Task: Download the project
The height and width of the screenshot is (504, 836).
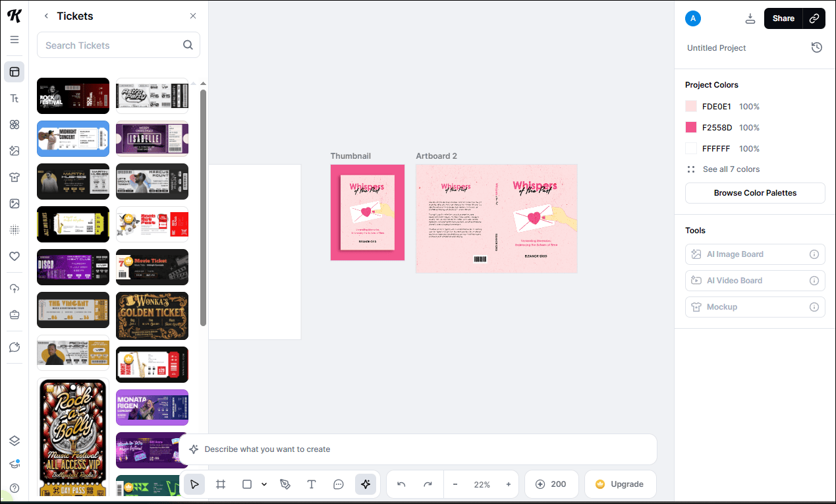Action: (x=750, y=18)
